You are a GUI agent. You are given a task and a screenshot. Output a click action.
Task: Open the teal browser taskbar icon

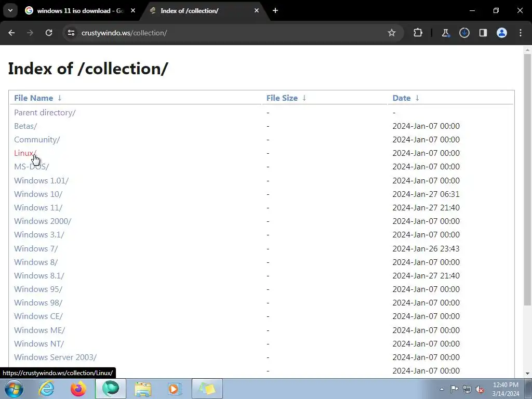click(x=111, y=389)
